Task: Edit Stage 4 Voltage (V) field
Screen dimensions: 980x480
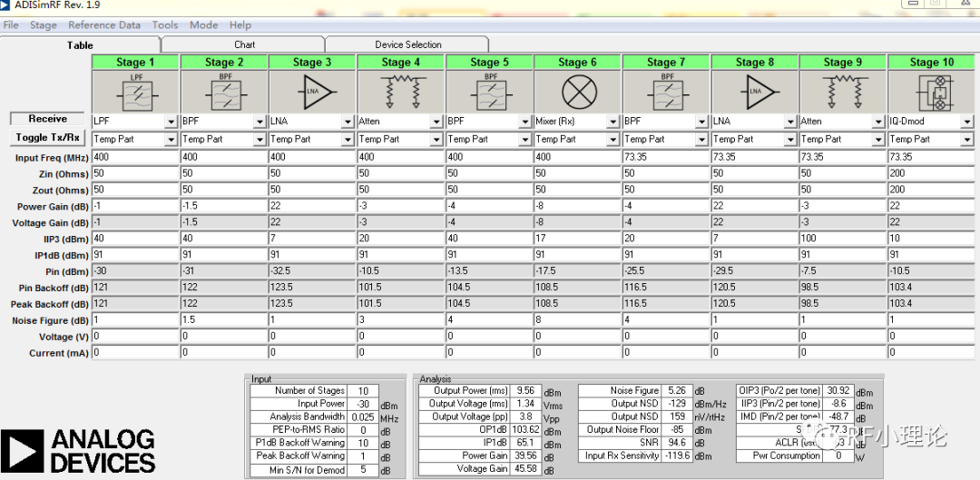Action: point(401,337)
